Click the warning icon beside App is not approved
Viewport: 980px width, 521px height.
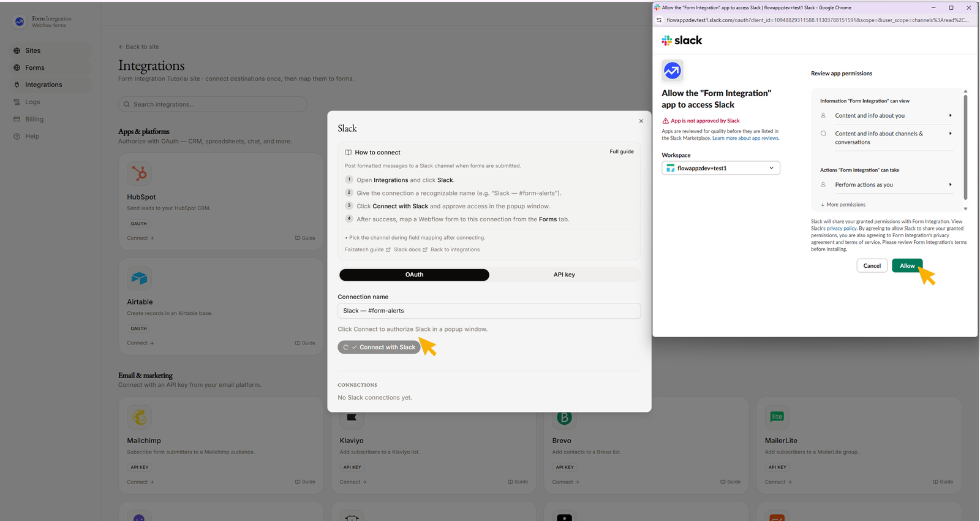pyautogui.click(x=665, y=121)
